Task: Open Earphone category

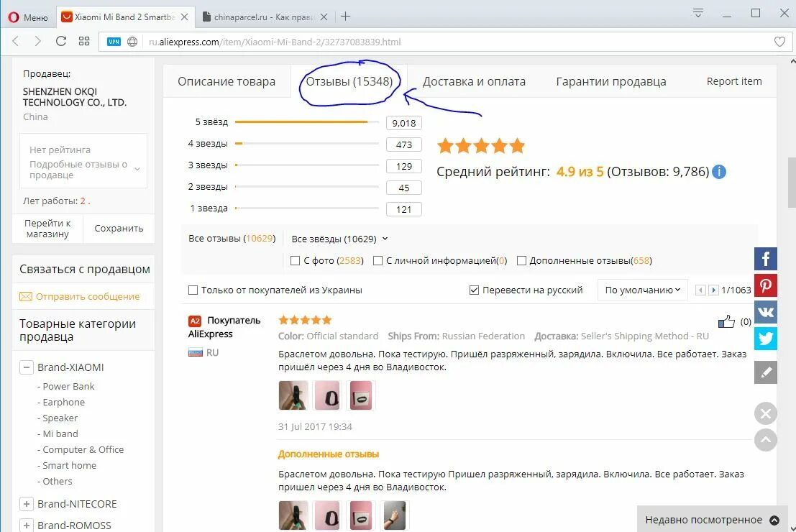Action: [x=63, y=402]
